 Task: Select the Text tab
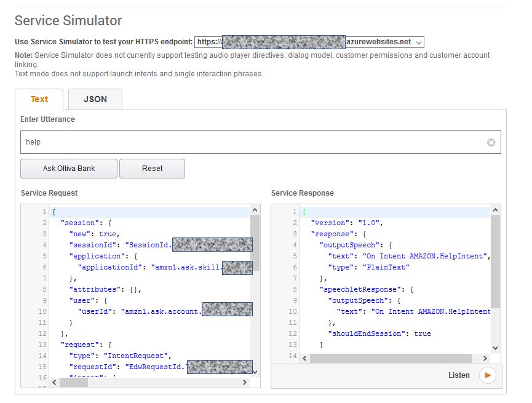click(39, 99)
